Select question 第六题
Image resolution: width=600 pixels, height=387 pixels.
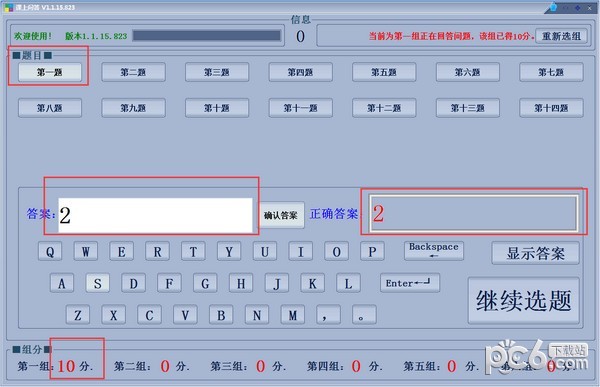pyautogui.click(x=468, y=72)
